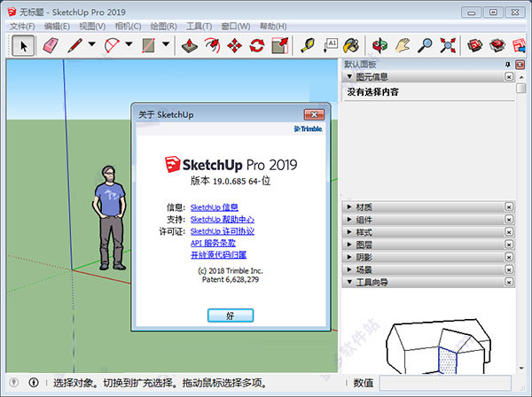Select the Paint Bucket tool
The width and height of the screenshot is (532, 397).
click(x=351, y=45)
